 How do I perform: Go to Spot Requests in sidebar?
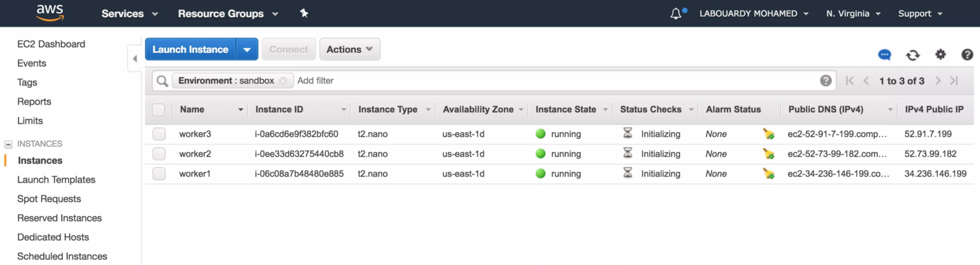point(49,199)
